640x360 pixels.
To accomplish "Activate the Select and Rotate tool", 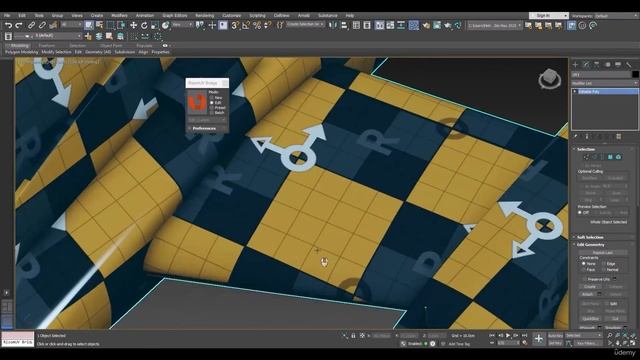I will (x=144, y=25).
